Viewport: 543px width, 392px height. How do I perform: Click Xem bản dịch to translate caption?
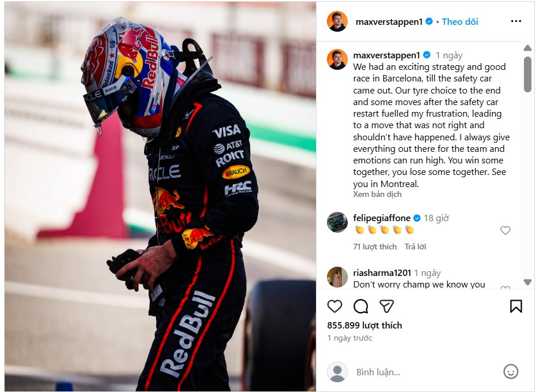(x=377, y=194)
